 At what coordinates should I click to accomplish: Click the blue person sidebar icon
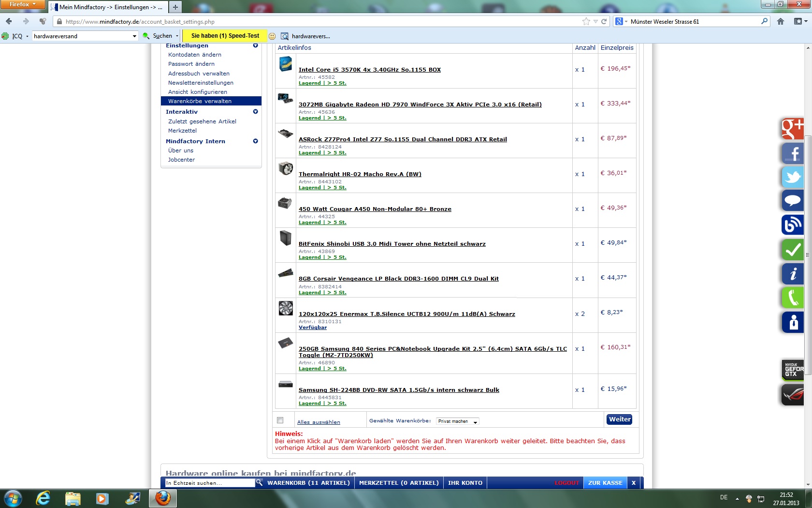[793, 322]
